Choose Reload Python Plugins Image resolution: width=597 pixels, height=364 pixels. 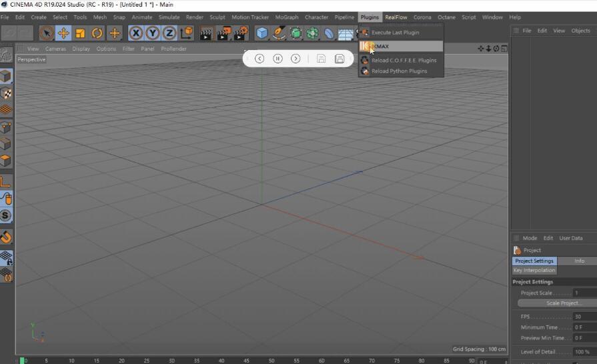(x=402, y=71)
